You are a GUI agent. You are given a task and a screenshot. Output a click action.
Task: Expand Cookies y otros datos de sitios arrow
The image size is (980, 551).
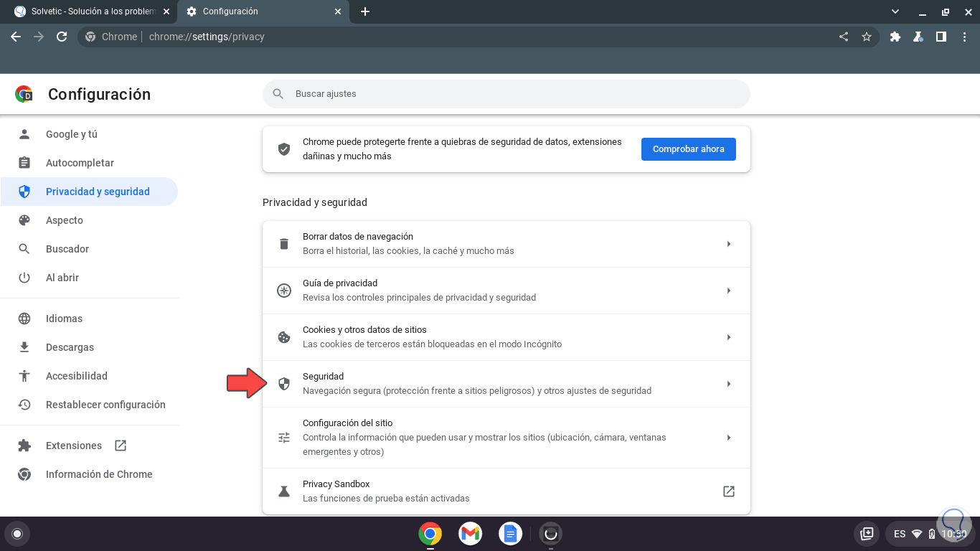[729, 337]
